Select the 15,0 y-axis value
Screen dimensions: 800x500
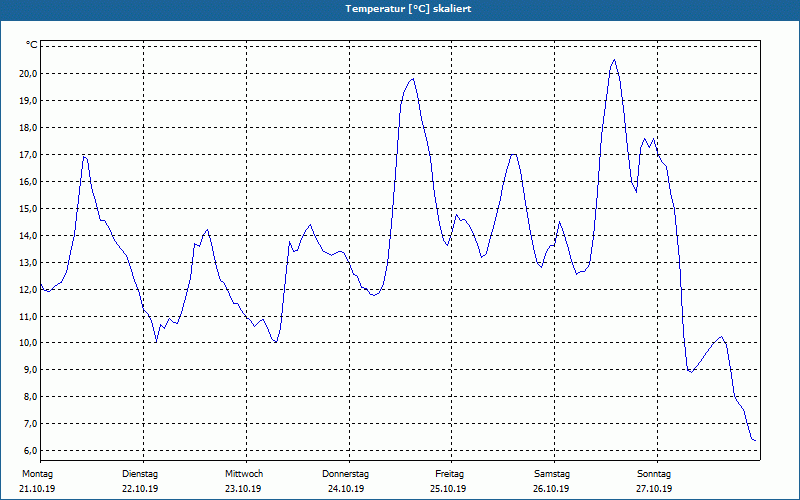pyautogui.click(x=28, y=209)
